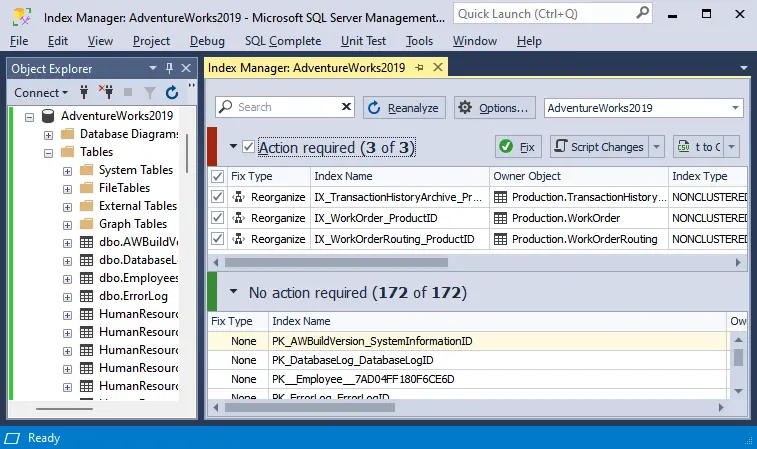The width and height of the screenshot is (757, 449).
Task: Click the Production.WorkOrder table icon
Action: (x=501, y=218)
